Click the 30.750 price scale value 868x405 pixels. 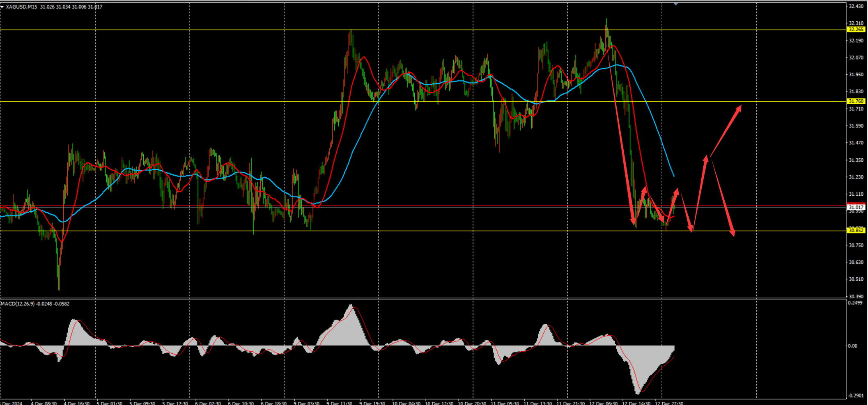856,245
